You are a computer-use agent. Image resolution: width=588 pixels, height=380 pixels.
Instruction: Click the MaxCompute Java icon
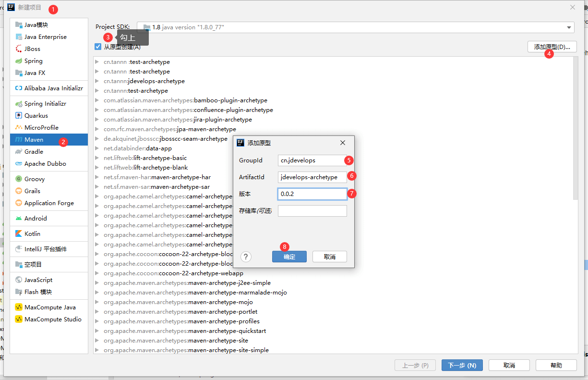19,307
